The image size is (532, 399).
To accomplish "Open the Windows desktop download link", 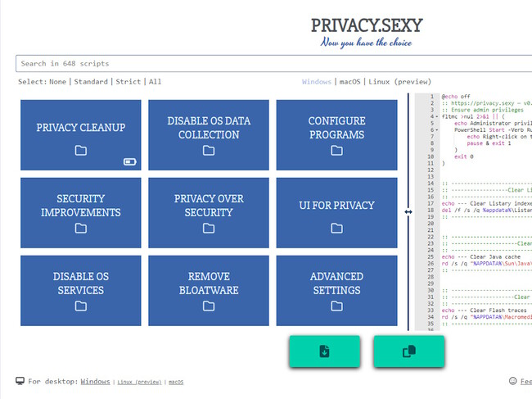I will pos(95,381).
